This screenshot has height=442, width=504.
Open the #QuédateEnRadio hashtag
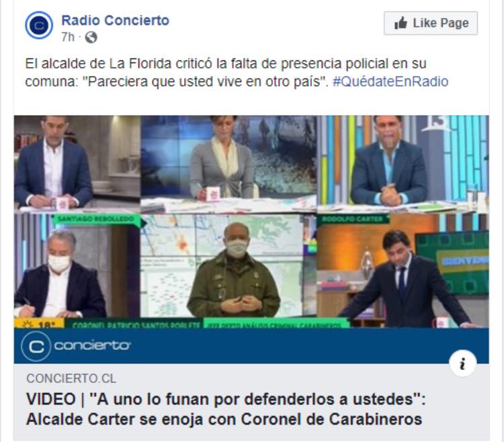tap(390, 81)
